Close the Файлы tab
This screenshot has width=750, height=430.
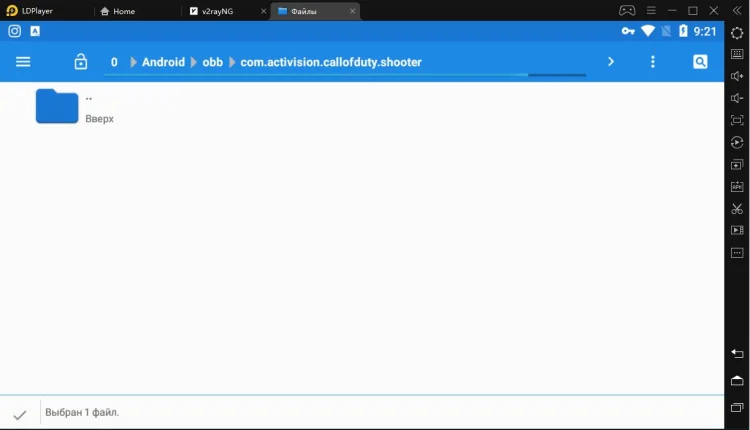coord(353,11)
